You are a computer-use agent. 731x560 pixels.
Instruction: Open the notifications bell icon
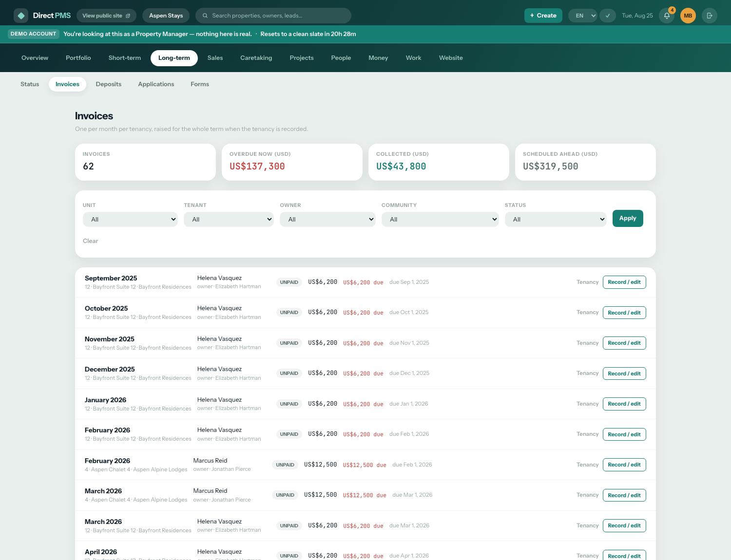pos(667,16)
